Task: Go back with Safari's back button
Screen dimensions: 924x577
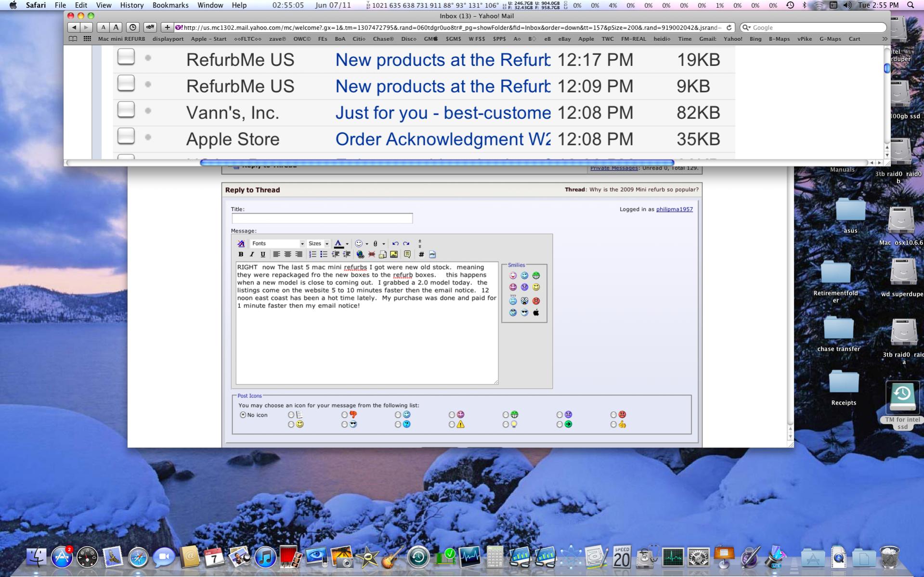Action: tap(74, 27)
